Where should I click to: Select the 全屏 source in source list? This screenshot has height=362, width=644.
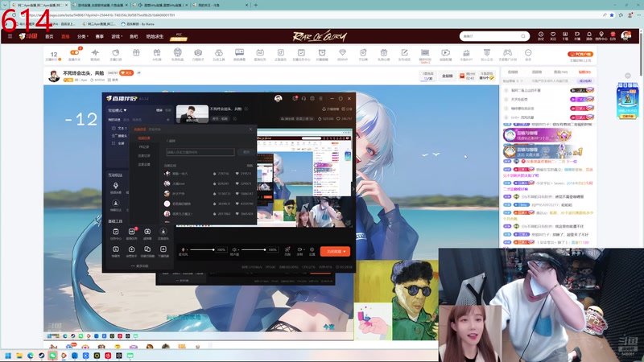(x=118, y=143)
